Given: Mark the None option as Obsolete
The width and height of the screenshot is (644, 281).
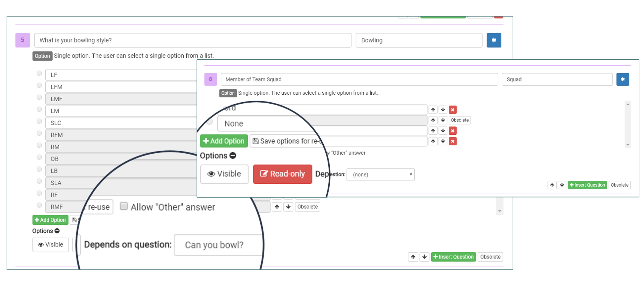Looking at the screenshot, I should pos(459,120).
